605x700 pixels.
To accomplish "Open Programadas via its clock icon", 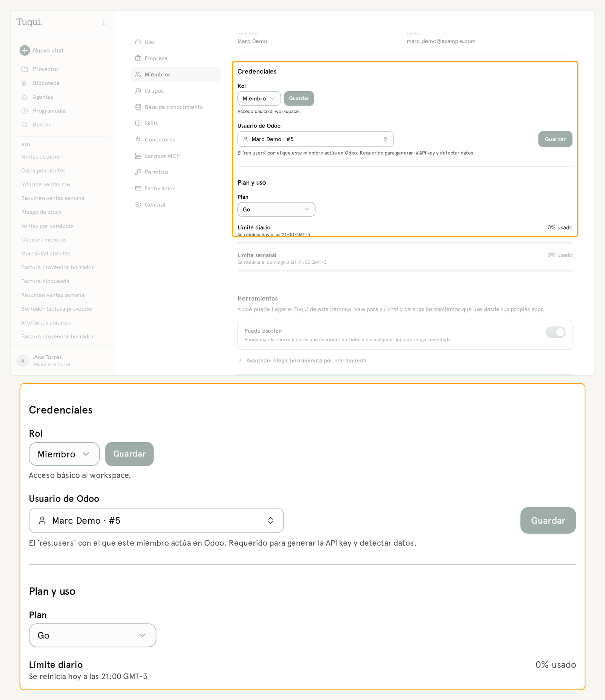I will coord(25,111).
